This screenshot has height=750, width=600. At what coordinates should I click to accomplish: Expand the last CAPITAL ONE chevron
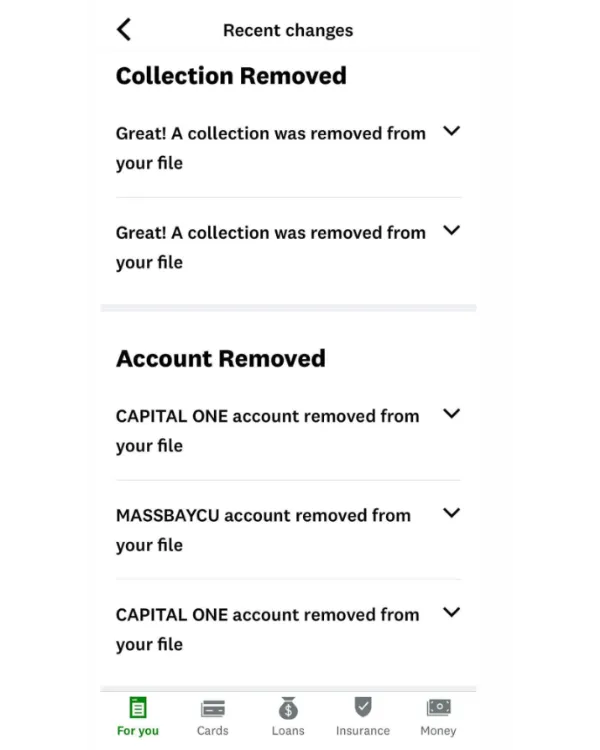pos(451,612)
